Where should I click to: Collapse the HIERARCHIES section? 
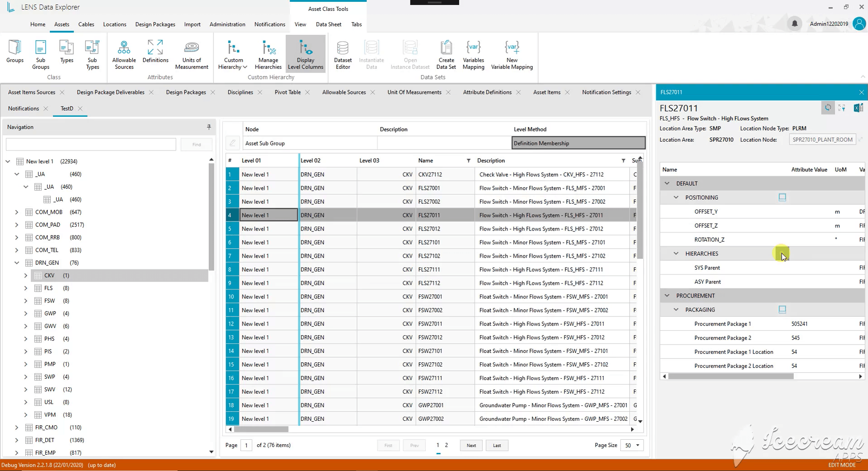click(676, 254)
